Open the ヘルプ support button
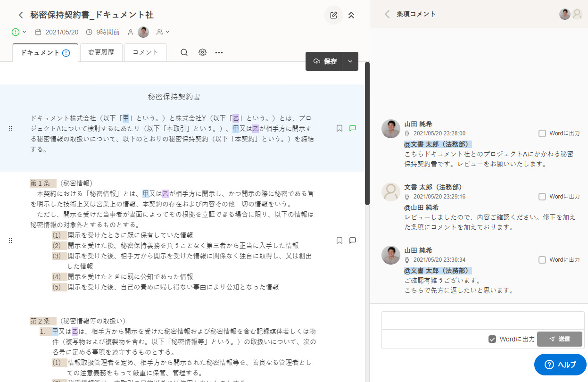This screenshot has height=382, width=588. point(559,365)
